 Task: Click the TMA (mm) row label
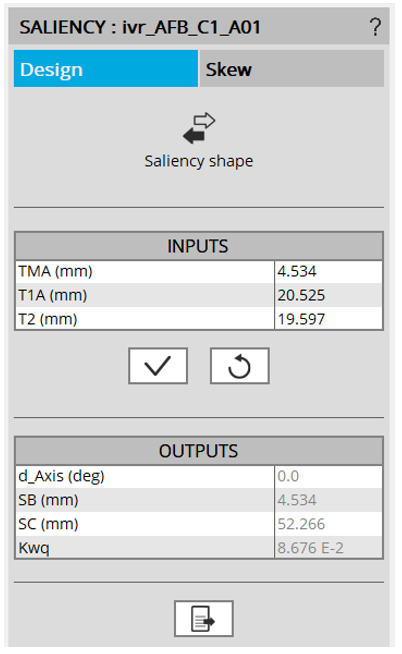tap(55, 272)
